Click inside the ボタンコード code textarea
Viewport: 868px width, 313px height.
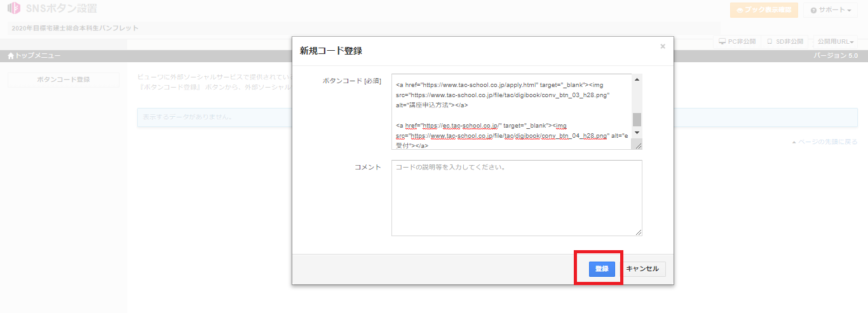512,111
